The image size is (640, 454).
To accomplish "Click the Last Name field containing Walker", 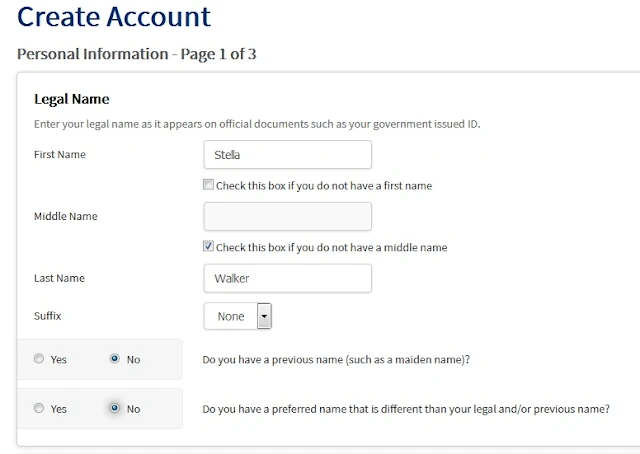I will [x=288, y=278].
